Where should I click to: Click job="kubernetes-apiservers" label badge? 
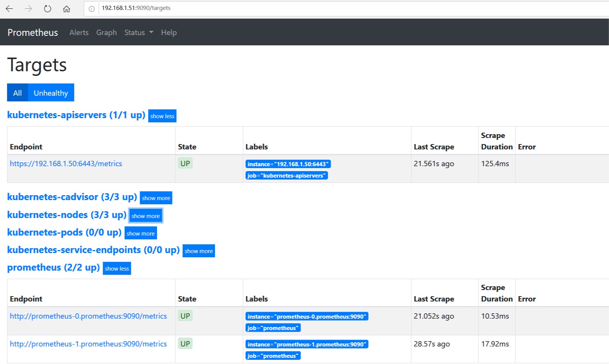[287, 175]
